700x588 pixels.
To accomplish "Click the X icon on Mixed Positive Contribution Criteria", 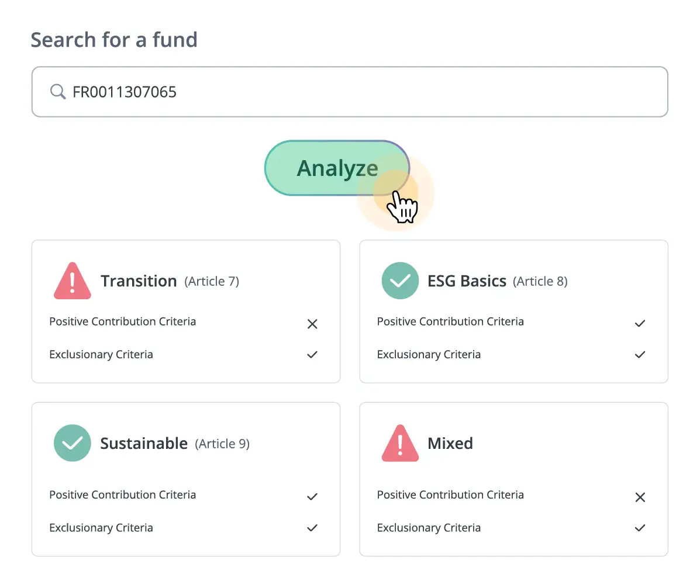I will [x=640, y=497].
